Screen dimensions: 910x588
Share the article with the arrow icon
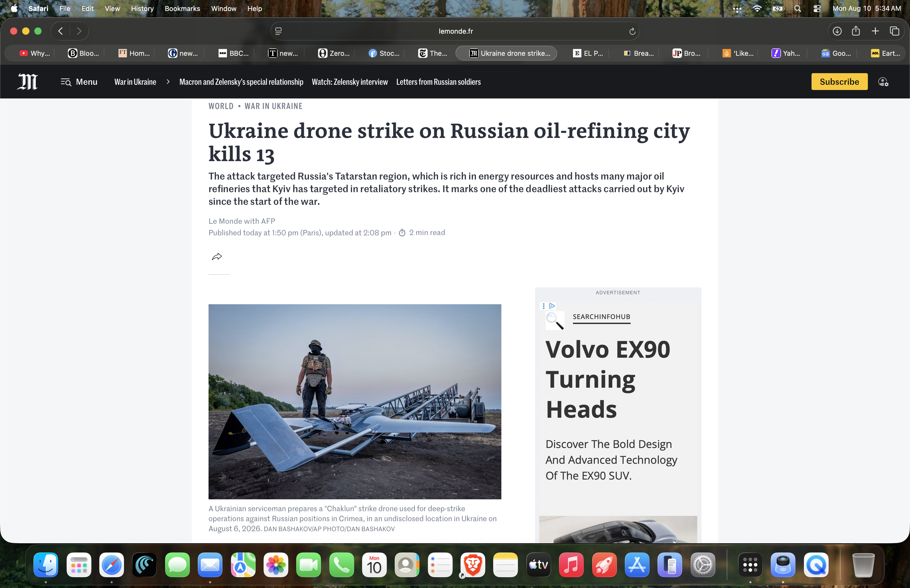pyautogui.click(x=217, y=257)
